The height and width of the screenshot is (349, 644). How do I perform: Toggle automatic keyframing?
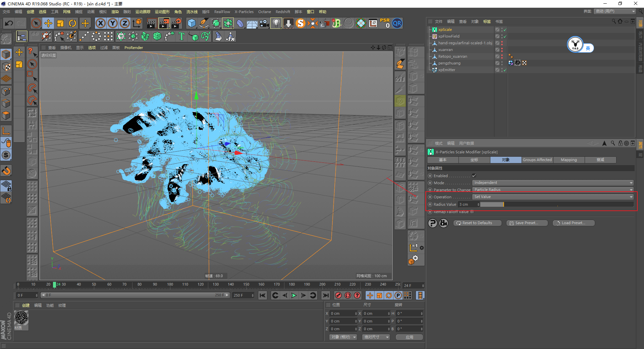pos(348,295)
